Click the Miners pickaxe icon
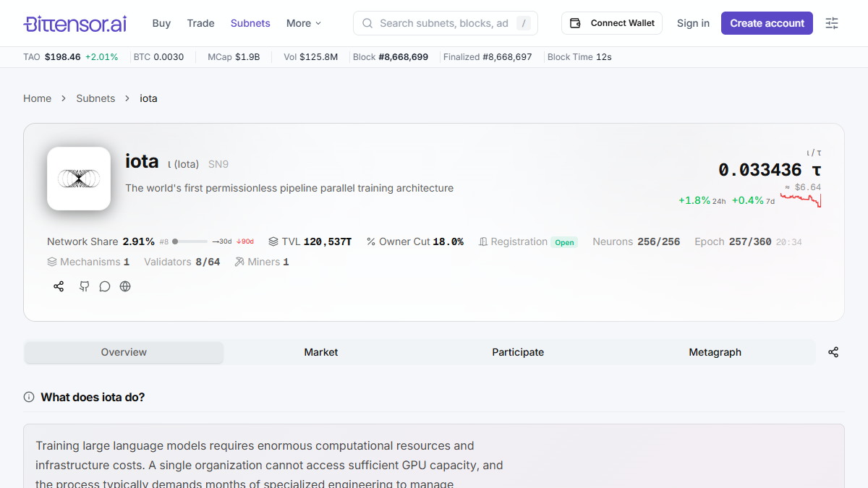The height and width of the screenshot is (488, 868). 239,262
